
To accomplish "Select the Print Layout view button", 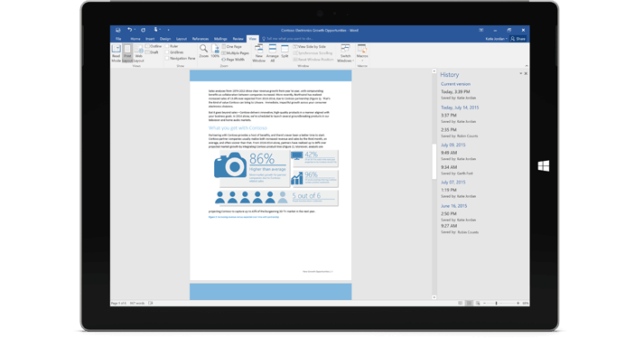I will point(127,53).
